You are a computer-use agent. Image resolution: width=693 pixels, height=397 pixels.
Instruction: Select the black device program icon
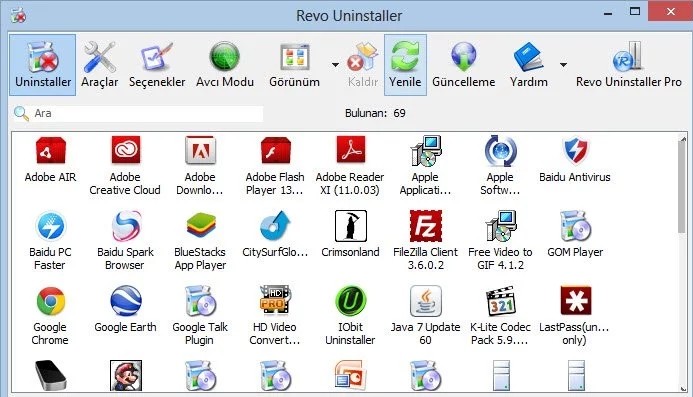[50, 375]
